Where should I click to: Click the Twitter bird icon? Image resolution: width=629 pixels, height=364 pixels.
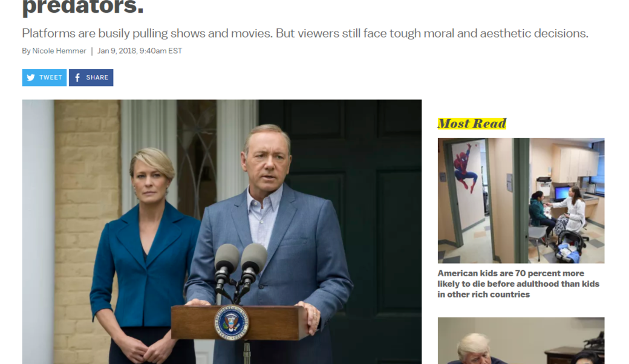31,77
